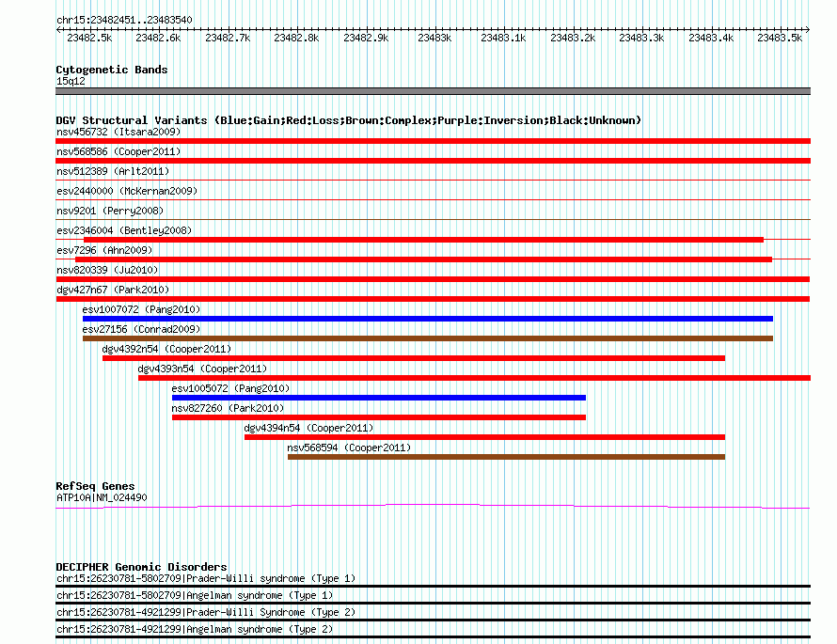
Task: Click the red bar for nsv456732
Action: 433,141
